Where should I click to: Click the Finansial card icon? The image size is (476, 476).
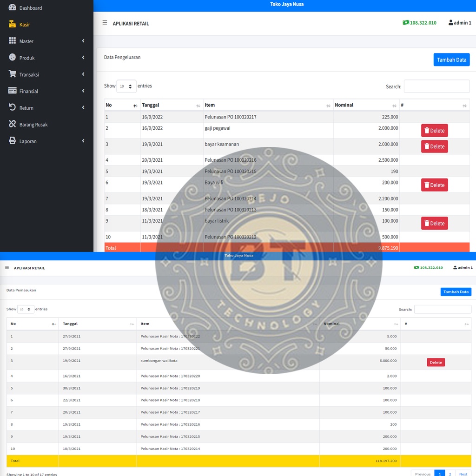tap(12, 91)
